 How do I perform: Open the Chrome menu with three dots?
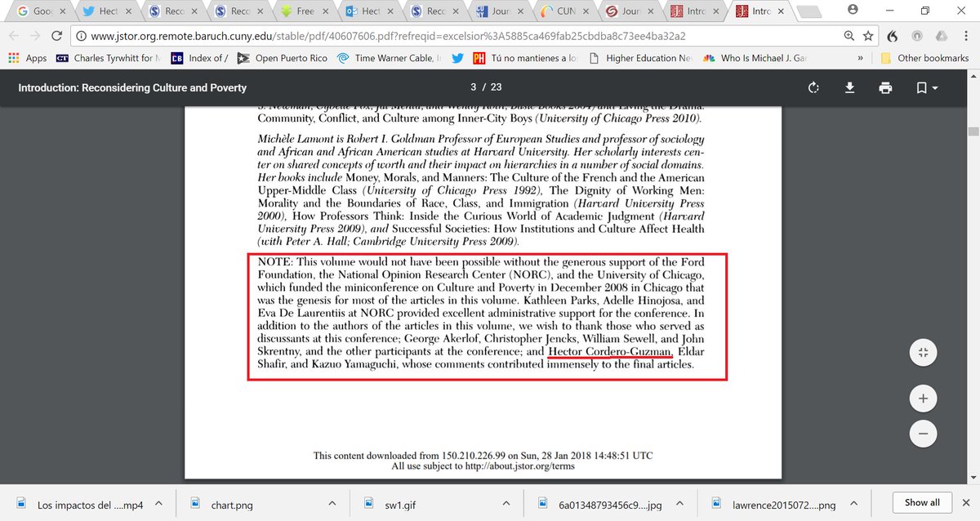[965, 36]
